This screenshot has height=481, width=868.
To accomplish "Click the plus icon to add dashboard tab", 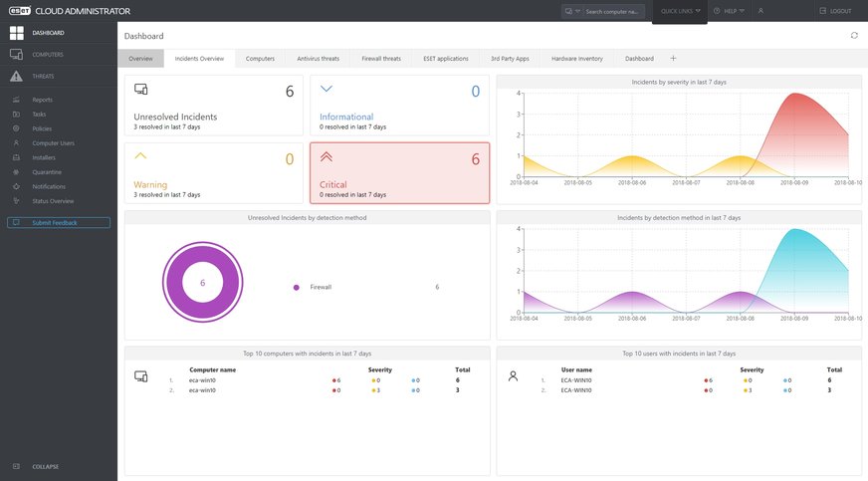I will tap(673, 59).
